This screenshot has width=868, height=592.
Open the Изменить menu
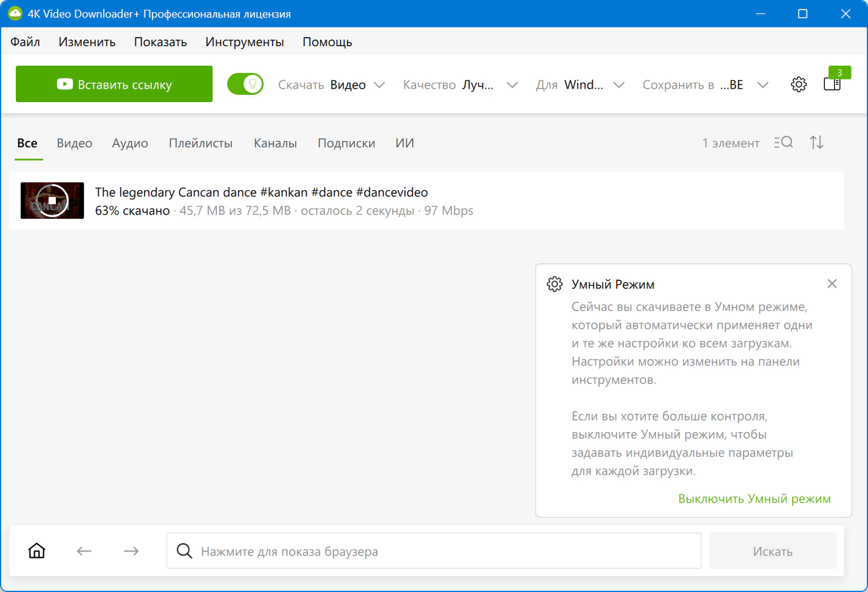(x=87, y=42)
